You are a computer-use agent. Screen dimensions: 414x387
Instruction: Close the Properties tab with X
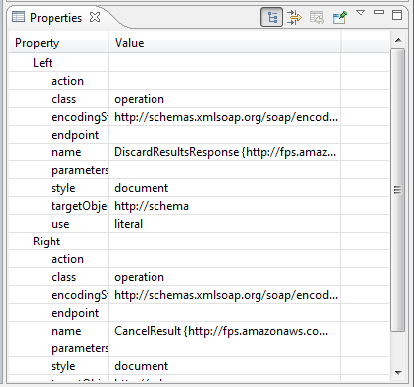pyautogui.click(x=95, y=17)
